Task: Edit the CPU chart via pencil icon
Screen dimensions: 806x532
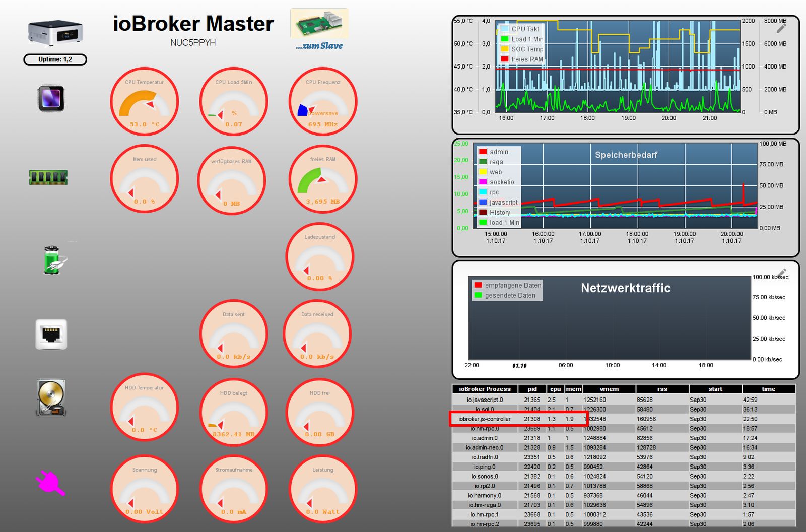Action: coord(781,28)
